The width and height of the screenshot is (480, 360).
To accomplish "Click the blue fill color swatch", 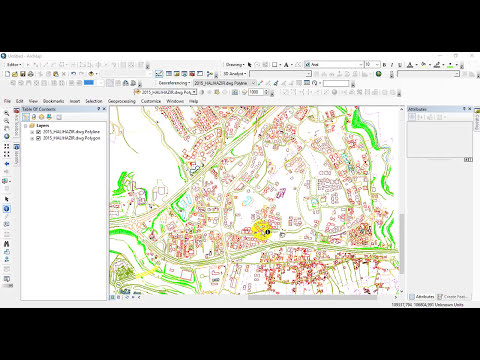I will pos(89,82).
